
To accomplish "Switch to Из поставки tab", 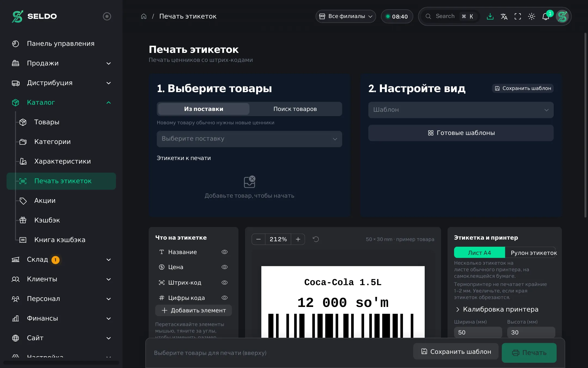I will [204, 109].
